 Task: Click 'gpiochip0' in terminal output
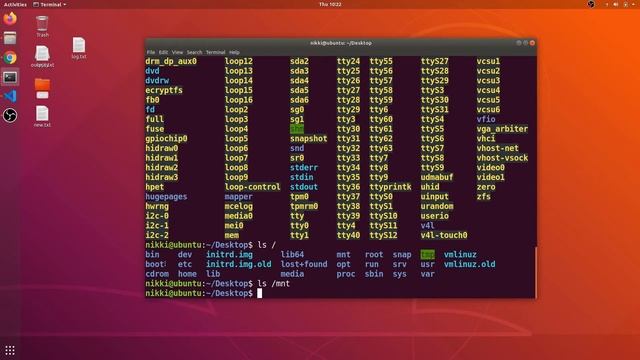pos(167,138)
